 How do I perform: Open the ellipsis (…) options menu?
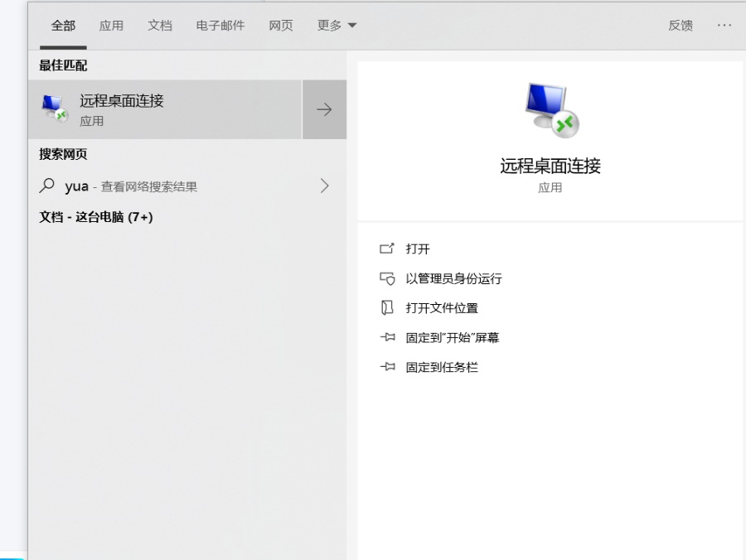click(725, 25)
